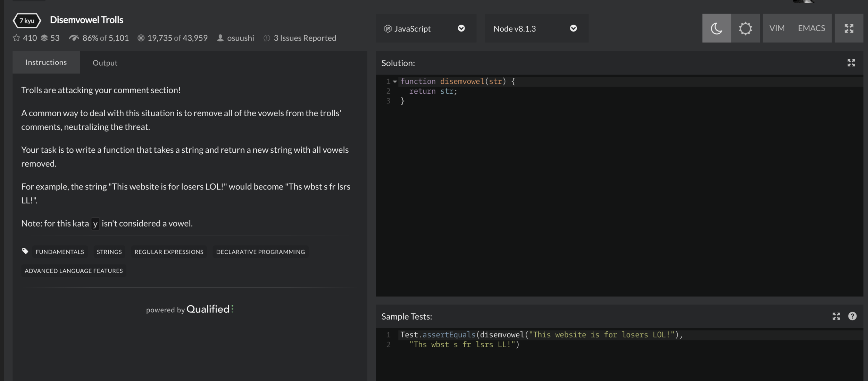Screen dimensions: 868x381
Task: Enable VIM keybinding mode
Action: [777, 28]
